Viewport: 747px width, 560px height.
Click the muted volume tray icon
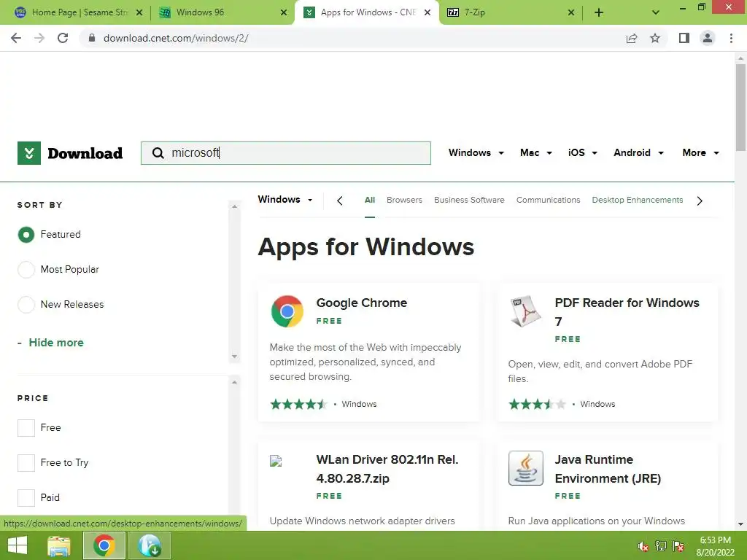tap(643, 546)
